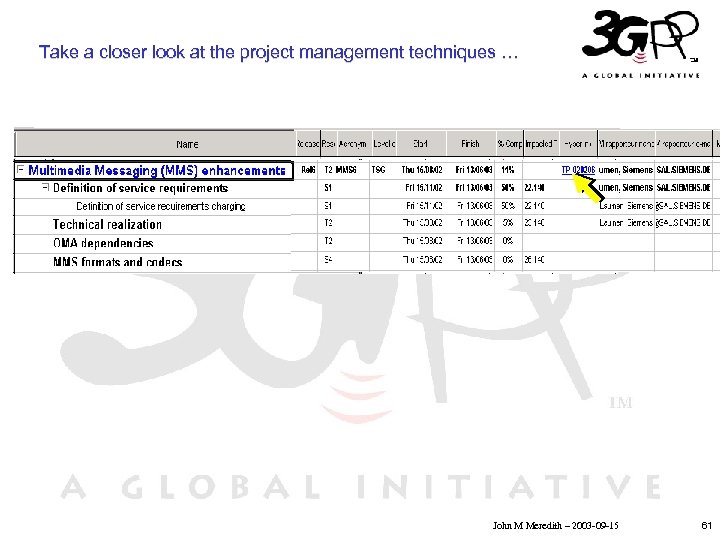Image resolution: width=720 pixels, height=540 pixels.
Task: Click the Name column header
Action: (x=155, y=144)
